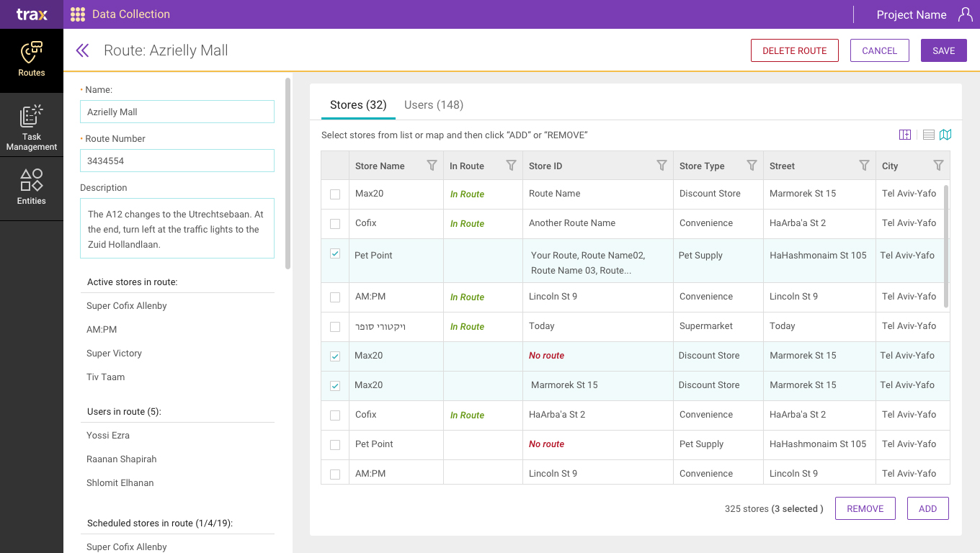Click the user profile icon
The image size is (980, 553).
(x=965, y=14)
